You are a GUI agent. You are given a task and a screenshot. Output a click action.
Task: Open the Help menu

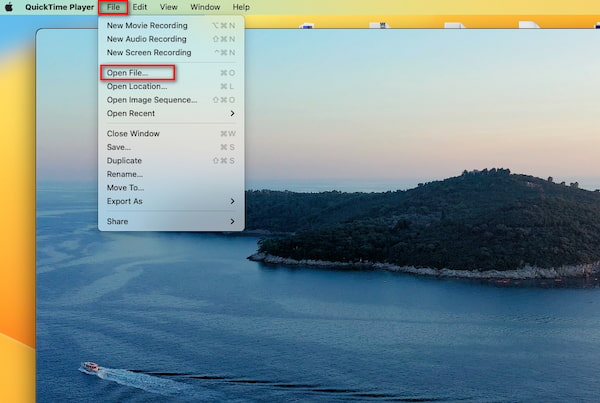(x=241, y=7)
